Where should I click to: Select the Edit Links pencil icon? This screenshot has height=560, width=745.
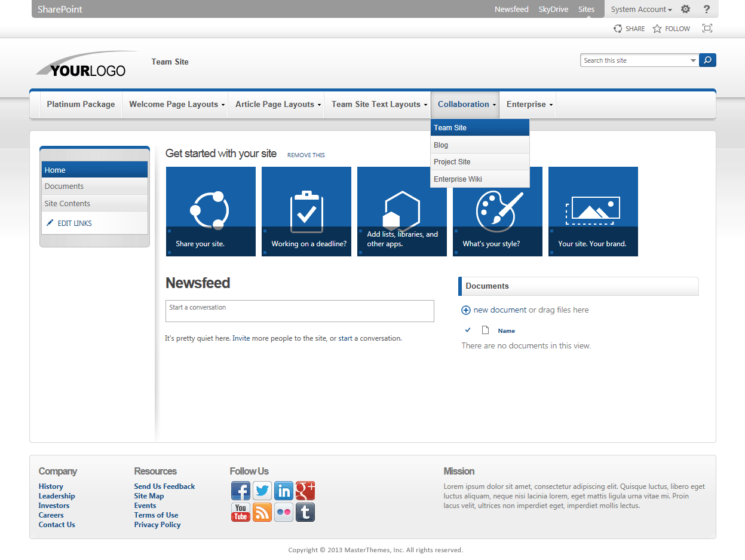click(x=49, y=223)
